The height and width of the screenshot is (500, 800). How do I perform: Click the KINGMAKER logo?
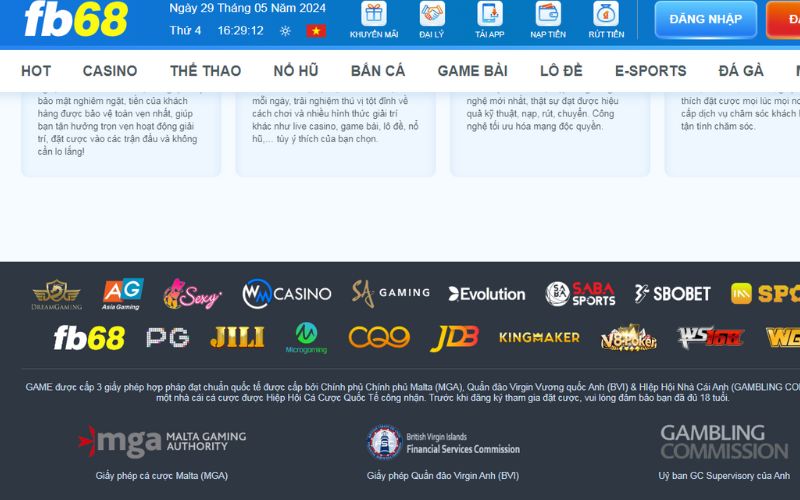tap(539, 338)
